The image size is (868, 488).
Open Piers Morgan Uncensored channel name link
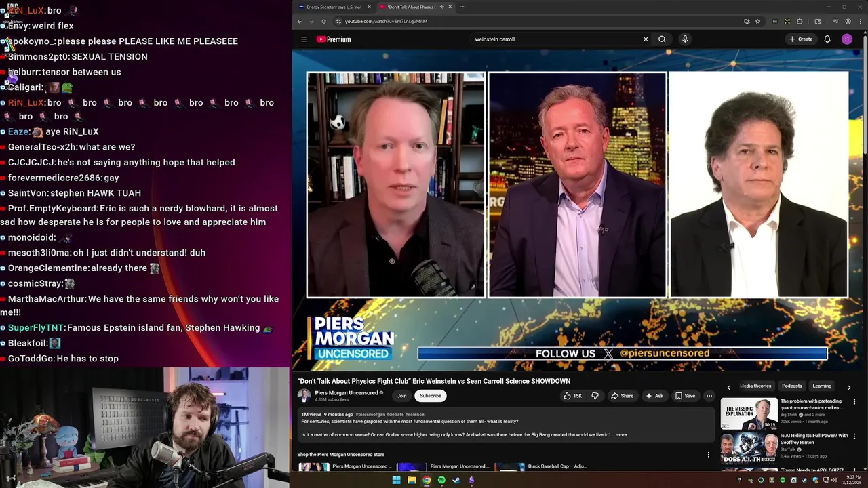pos(347,393)
